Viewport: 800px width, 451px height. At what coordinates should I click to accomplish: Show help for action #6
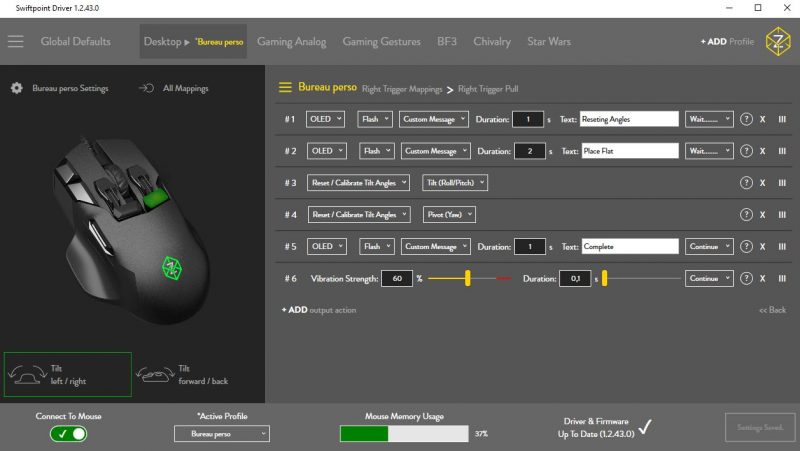[x=746, y=279]
